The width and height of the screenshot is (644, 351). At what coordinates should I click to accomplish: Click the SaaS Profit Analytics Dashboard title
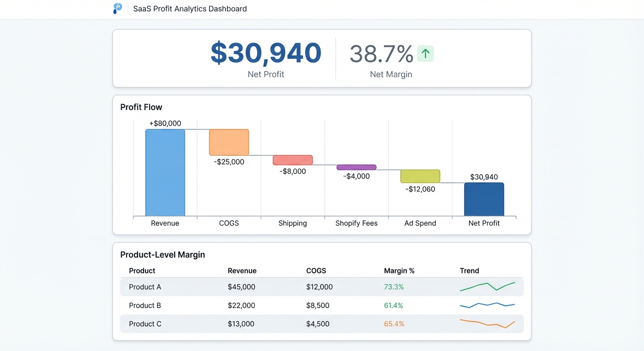pos(190,9)
